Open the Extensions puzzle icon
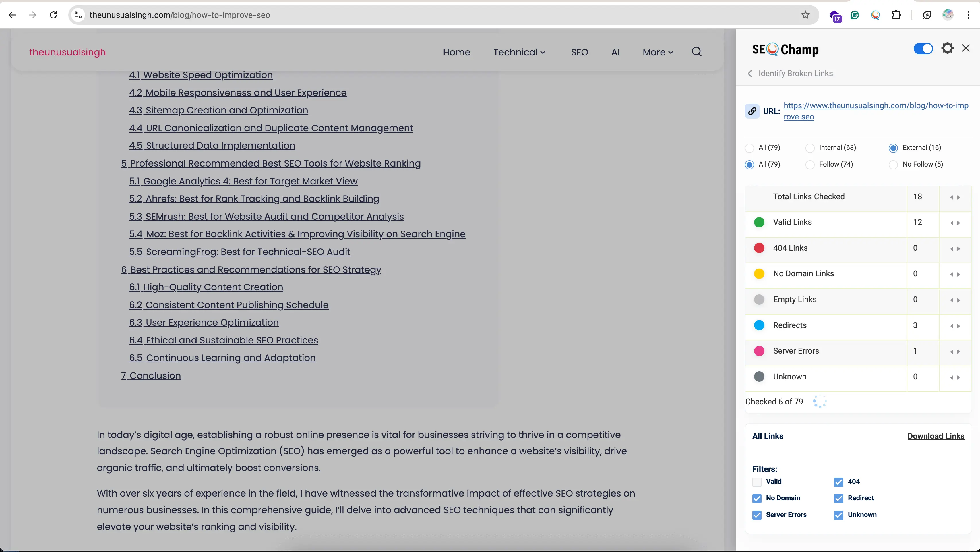 coord(897,15)
